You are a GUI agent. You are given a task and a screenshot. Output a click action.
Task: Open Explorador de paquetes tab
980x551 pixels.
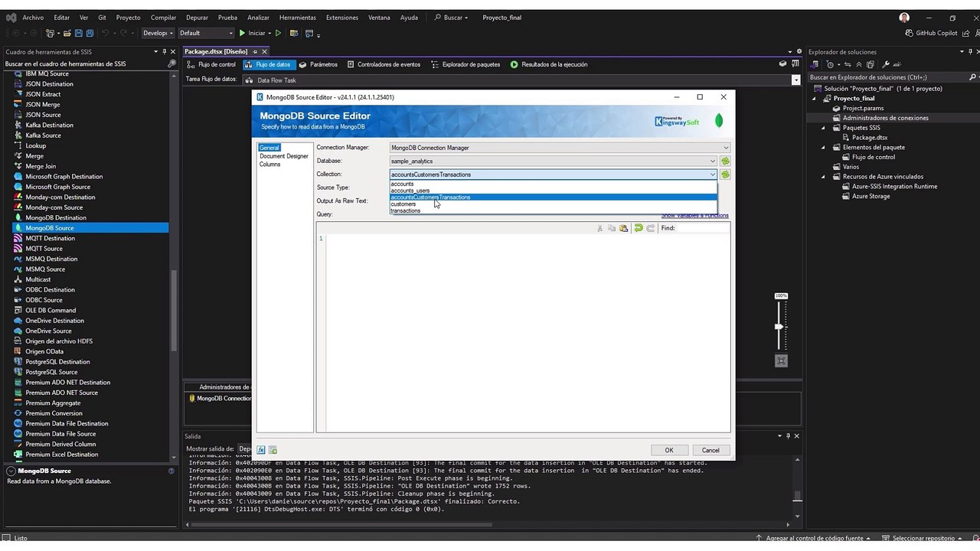point(465,64)
